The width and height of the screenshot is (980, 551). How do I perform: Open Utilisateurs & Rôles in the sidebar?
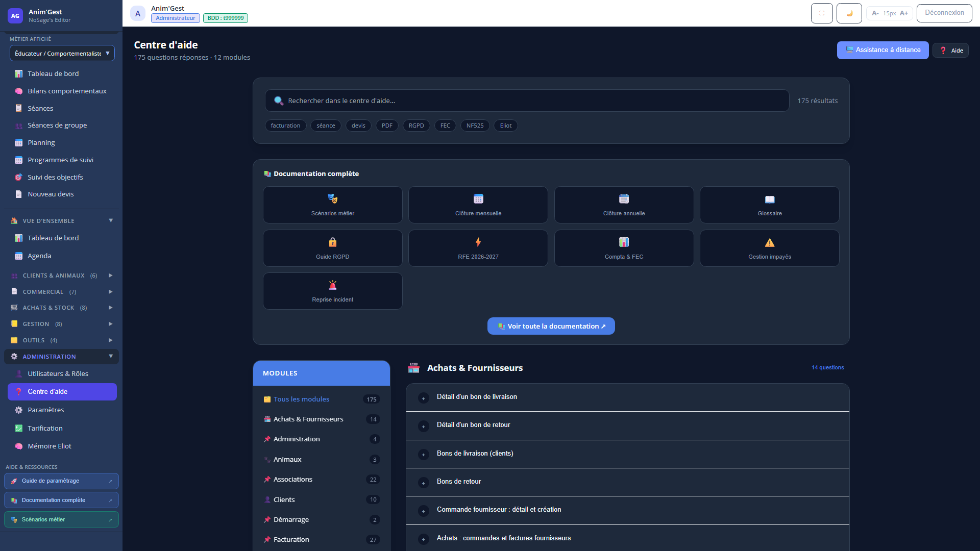click(x=61, y=373)
